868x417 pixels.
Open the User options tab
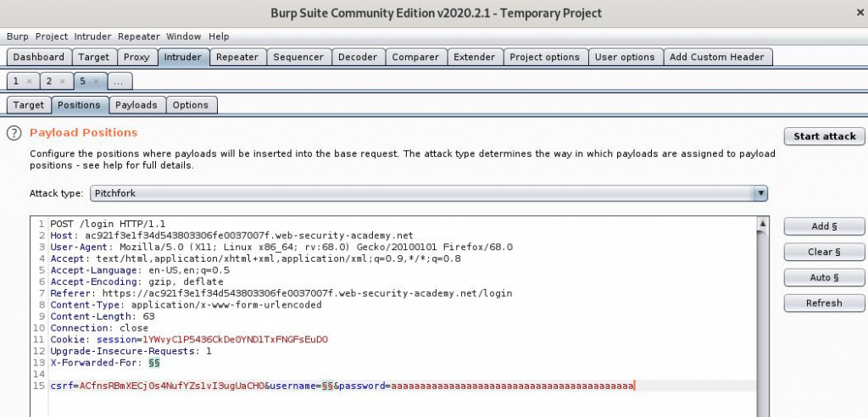[x=625, y=57]
